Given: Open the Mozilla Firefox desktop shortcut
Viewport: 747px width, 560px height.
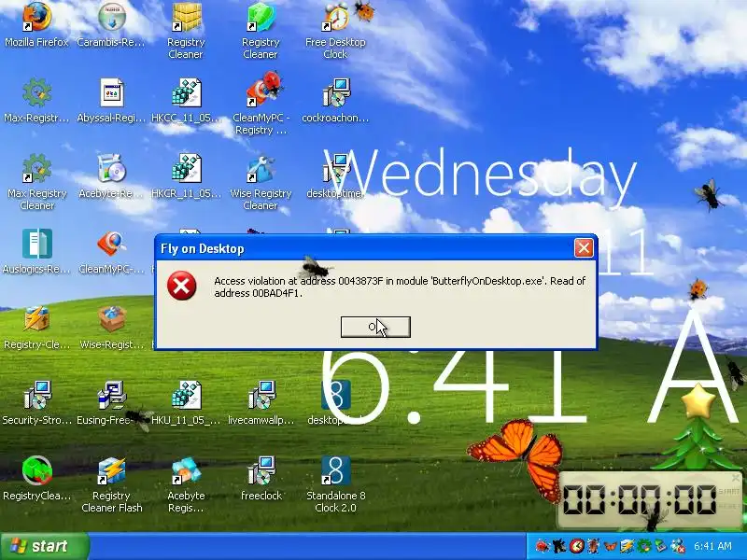Looking at the screenshot, I should 36,25.
